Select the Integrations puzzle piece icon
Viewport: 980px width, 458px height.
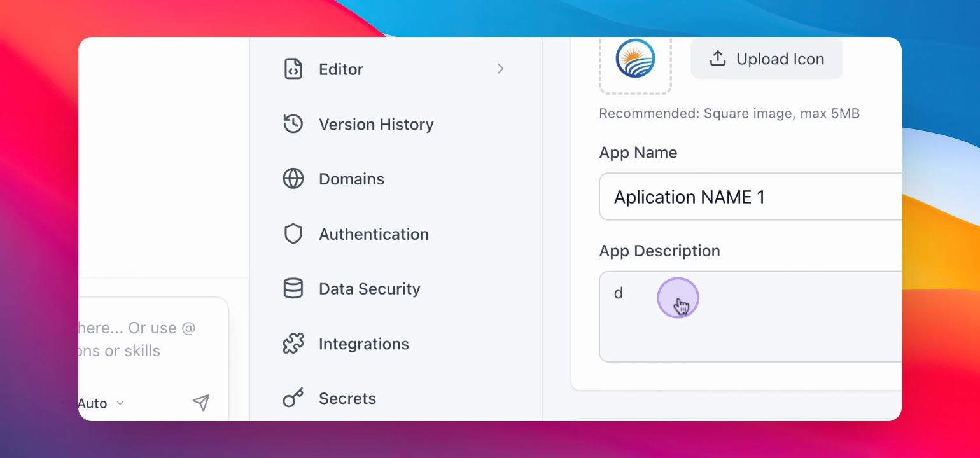click(293, 343)
